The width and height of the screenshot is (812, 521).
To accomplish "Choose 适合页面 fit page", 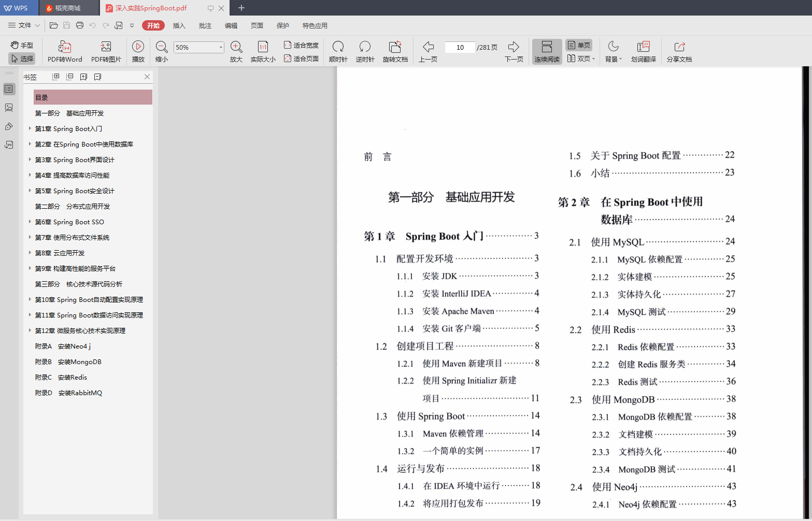I will coord(301,59).
